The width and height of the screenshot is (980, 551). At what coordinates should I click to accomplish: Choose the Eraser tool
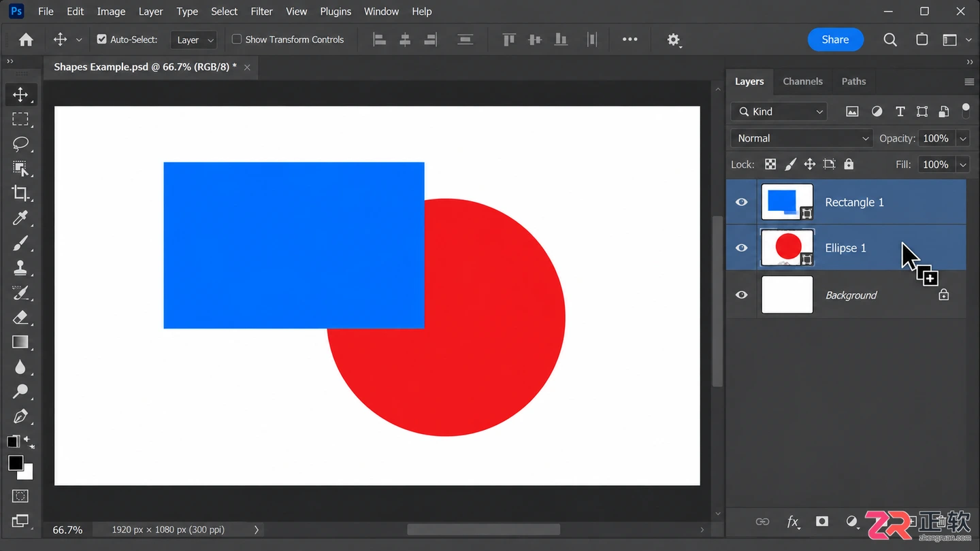(20, 317)
